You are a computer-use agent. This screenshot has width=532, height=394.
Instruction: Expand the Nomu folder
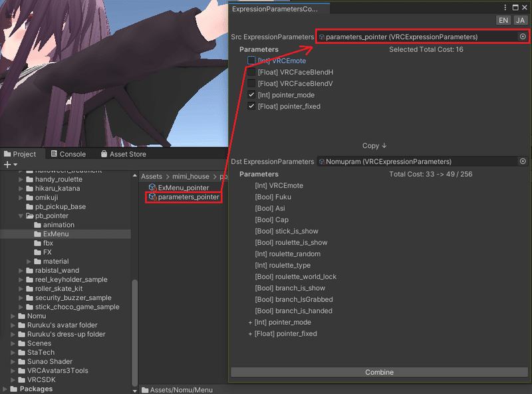point(13,316)
